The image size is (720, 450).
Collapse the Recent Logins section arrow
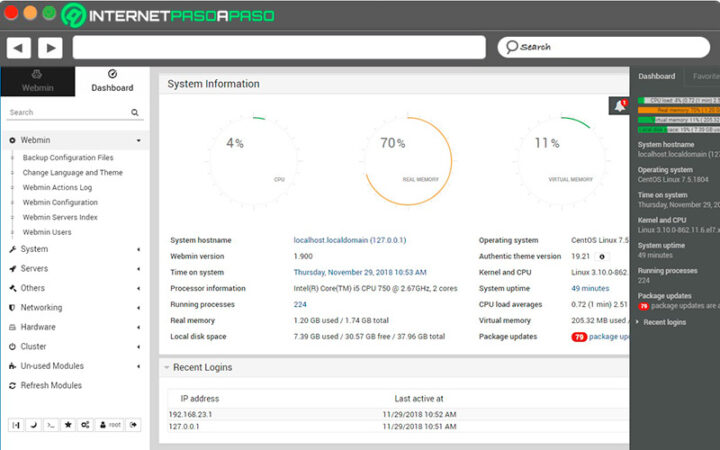tap(167, 367)
